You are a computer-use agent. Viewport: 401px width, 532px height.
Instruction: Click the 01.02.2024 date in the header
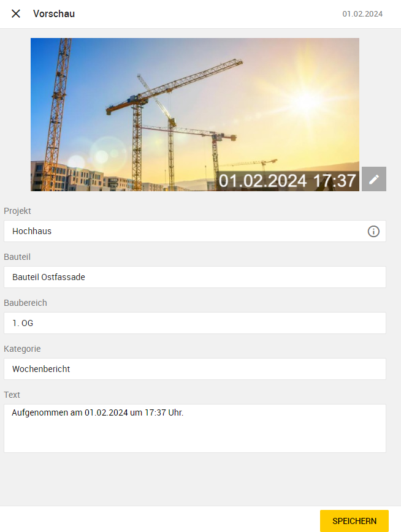tap(362, 14)
